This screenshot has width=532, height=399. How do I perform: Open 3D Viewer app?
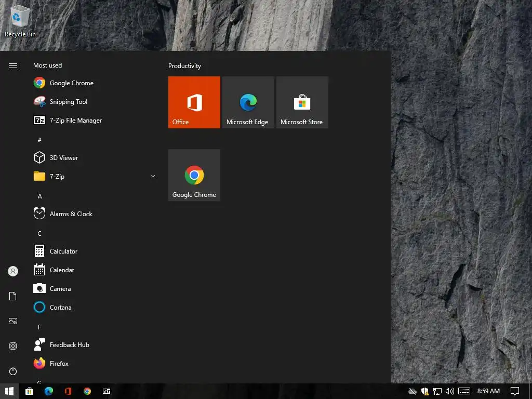(95, 158)
